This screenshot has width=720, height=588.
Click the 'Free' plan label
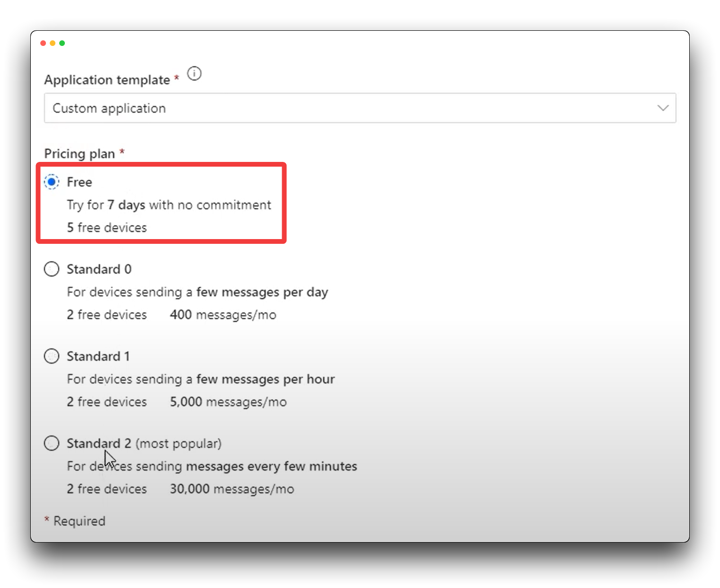click(x=80, y=182)
